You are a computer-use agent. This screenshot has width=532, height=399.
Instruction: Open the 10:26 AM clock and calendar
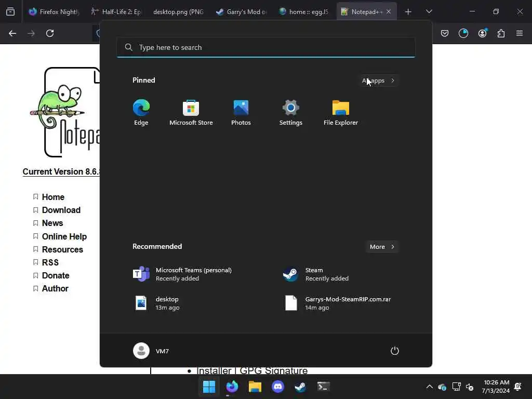point(496,387)
